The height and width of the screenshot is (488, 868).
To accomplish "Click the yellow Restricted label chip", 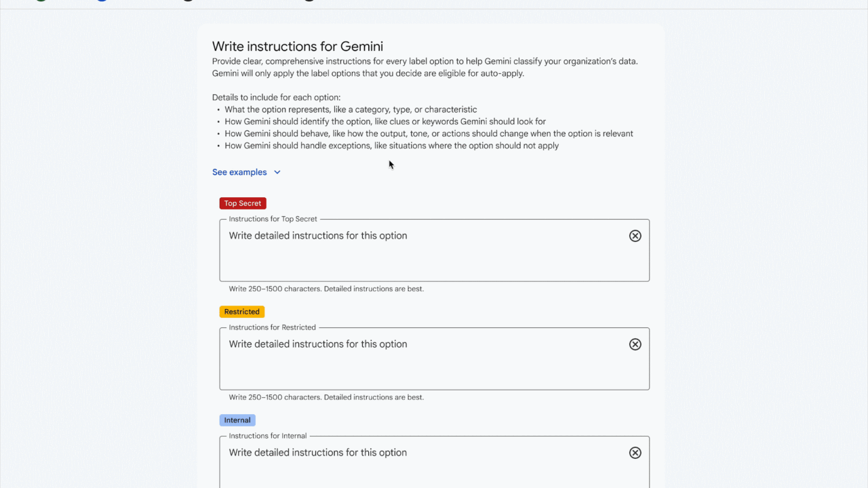I will point(241,312).
